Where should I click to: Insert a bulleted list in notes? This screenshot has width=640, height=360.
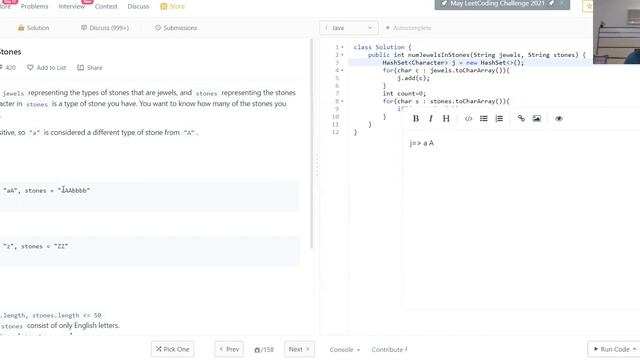(x=484, y=118)
